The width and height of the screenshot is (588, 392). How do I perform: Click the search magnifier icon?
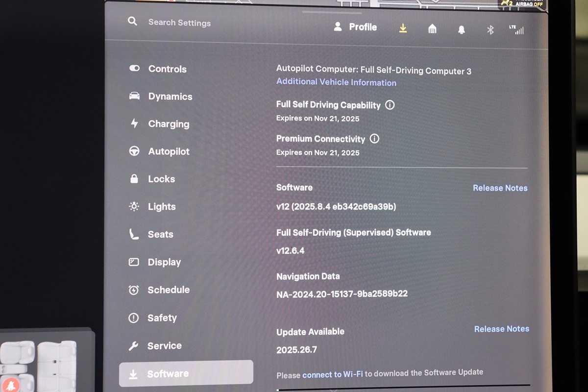click(132, 22)
